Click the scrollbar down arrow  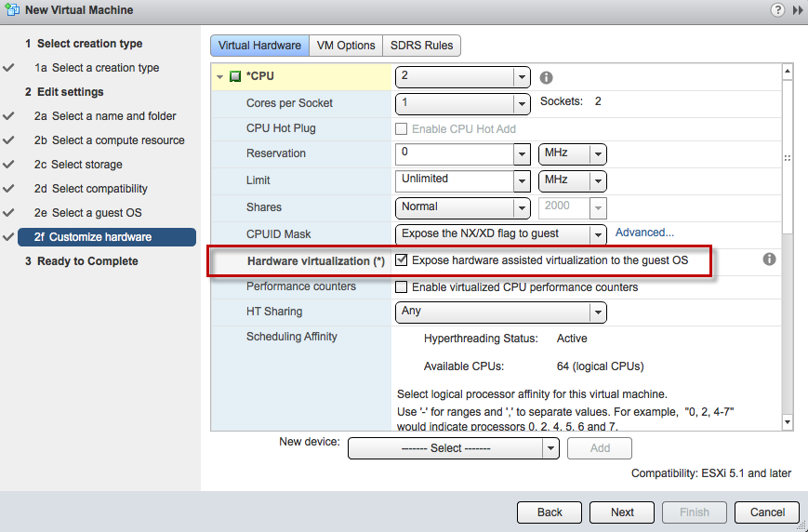(787, 422)
